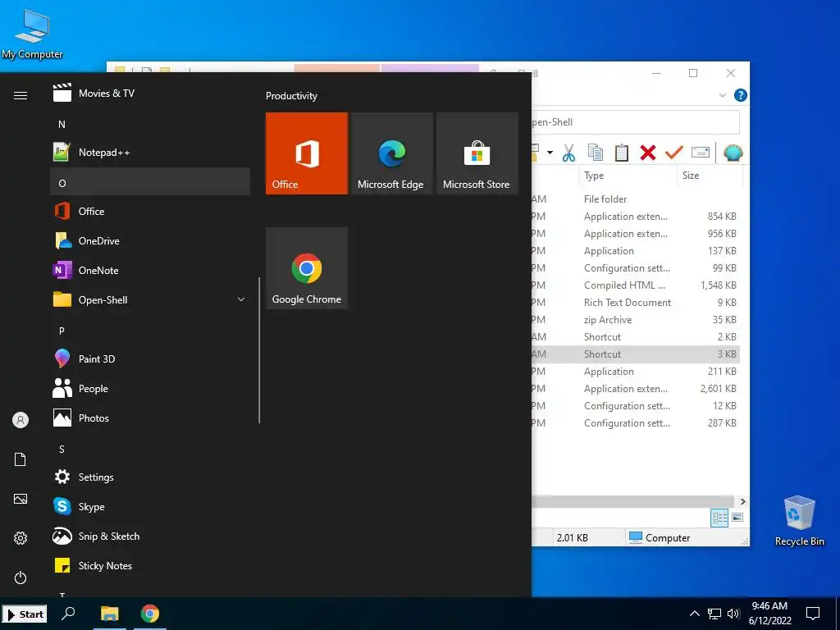The width and height of the screenshot is (840, 630).
Task: Select the Rich Text Document row
Action: [636, 303]
